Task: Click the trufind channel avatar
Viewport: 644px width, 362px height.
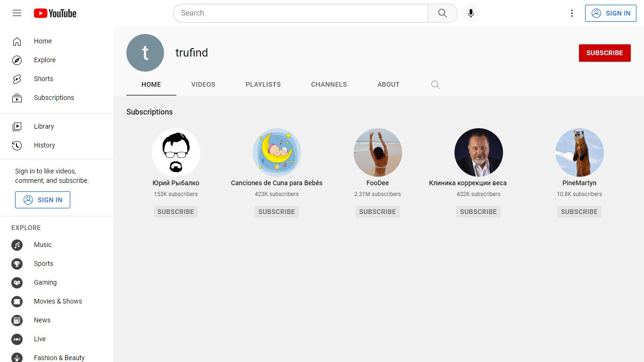Action: pos(145,53)
